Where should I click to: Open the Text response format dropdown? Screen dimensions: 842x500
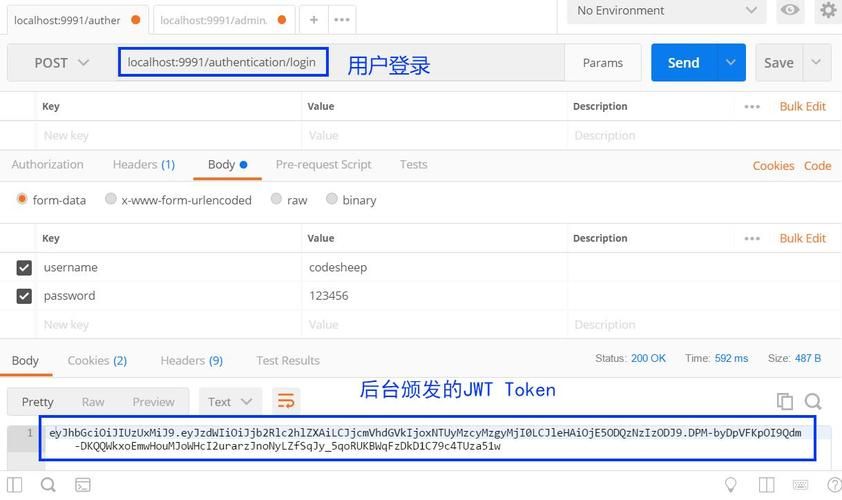click(x=230, y=402)
